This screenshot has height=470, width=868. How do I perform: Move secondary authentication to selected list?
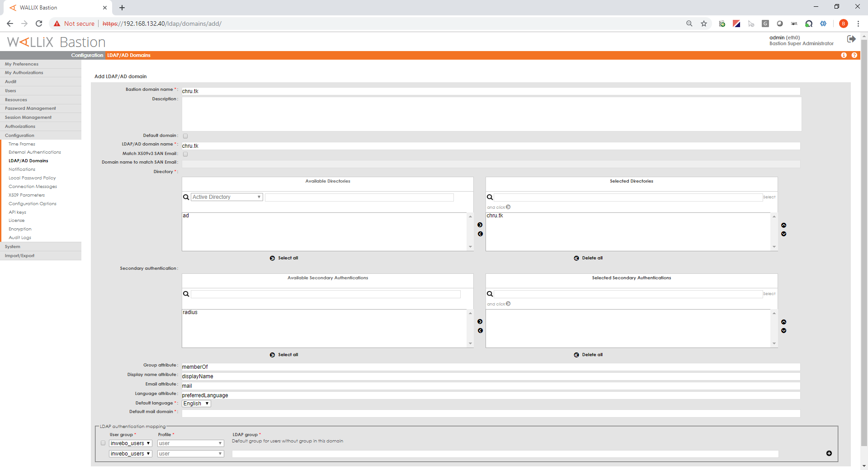480,322
